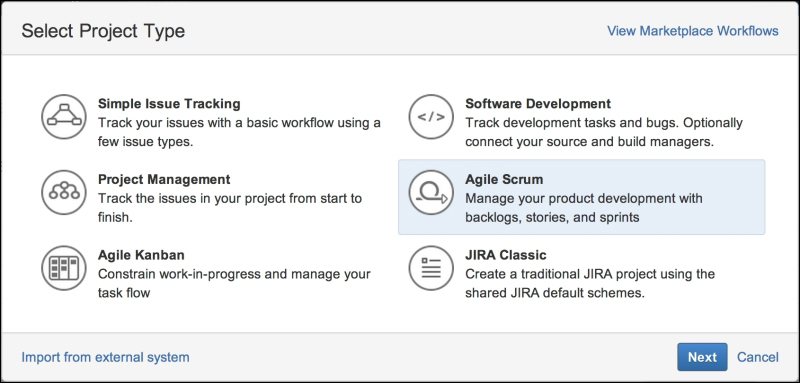Select the Project Management title text
This screenshot has width=800, height=383.
[164, 180]
